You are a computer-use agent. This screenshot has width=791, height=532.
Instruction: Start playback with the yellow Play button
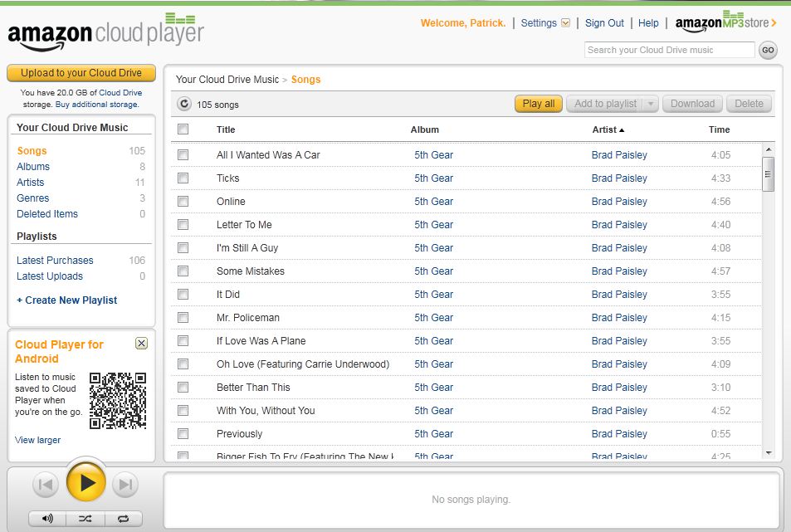coord(85,483)
